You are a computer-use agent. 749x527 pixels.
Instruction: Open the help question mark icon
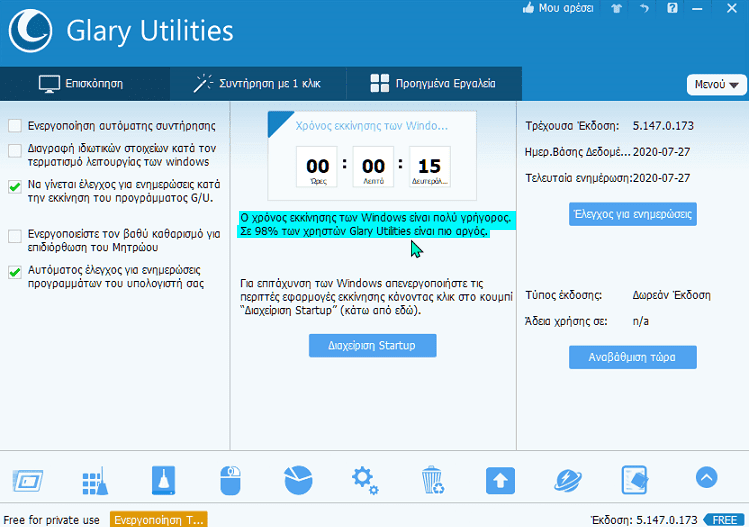(x=672, y=8)
